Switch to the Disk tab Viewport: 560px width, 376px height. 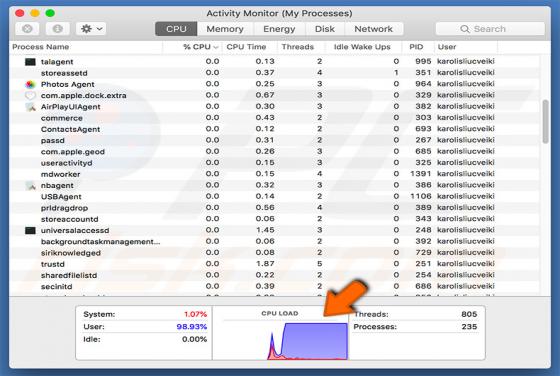point(325,29)
